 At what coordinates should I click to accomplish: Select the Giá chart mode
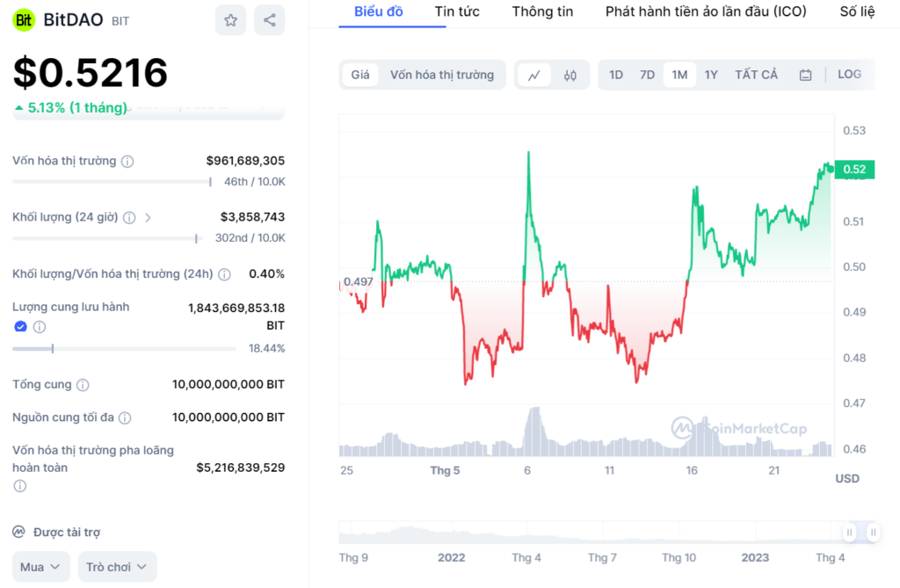[x=360, y=75]
